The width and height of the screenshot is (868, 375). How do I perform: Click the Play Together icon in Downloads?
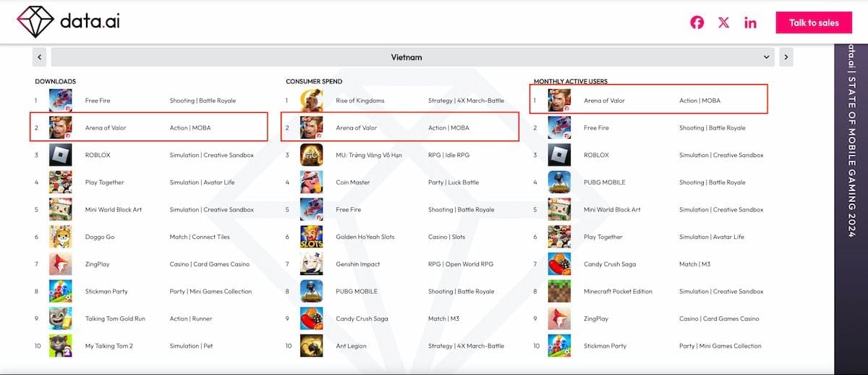(61, 182)
